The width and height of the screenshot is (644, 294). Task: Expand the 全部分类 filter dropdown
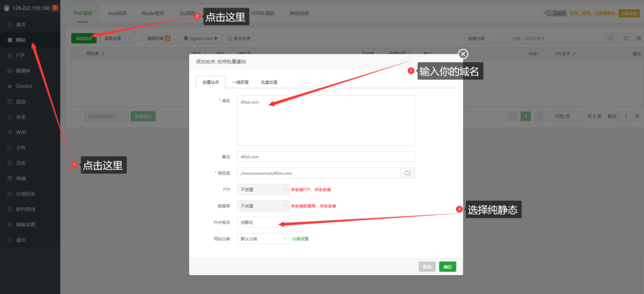click(484, 38)
